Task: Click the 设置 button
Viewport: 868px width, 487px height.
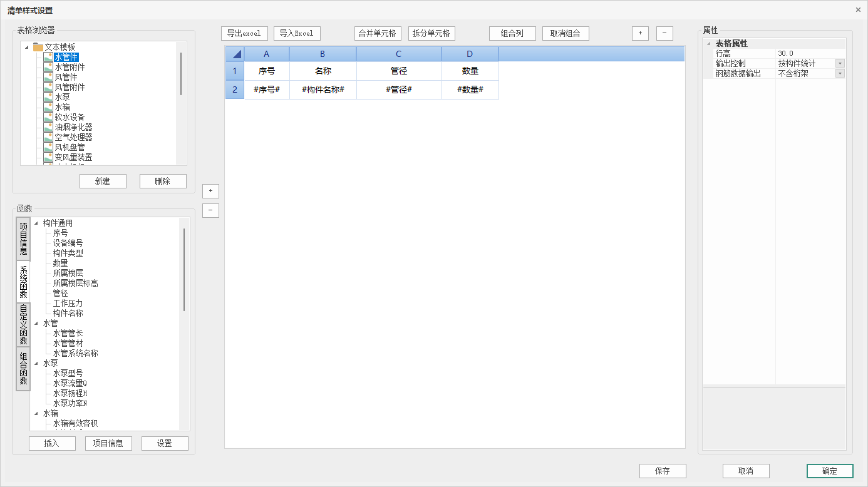Action: point(165,443)
